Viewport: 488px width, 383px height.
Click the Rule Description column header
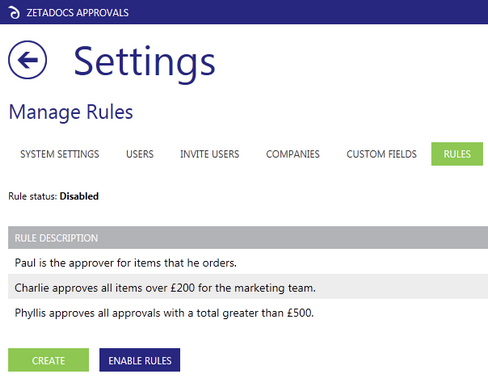tap(56, 238)
